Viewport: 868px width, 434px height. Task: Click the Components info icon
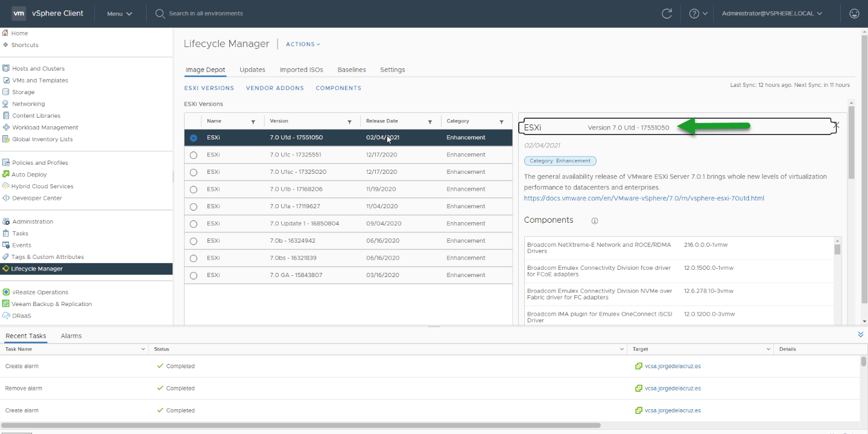tap(594, 221)
